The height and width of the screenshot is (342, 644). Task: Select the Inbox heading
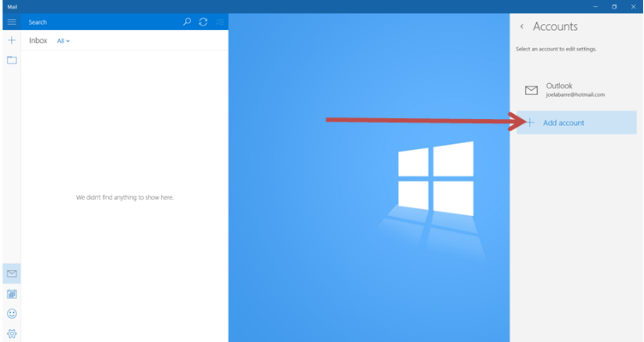(38, 40)
